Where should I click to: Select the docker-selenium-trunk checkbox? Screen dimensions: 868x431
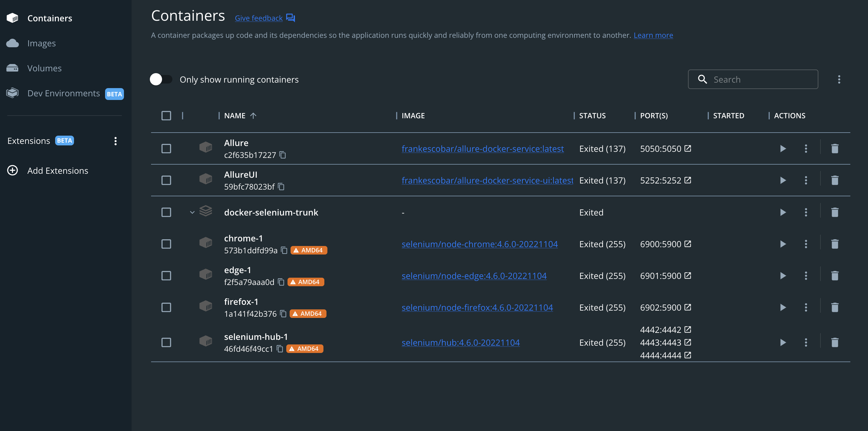(x=166, y=212)
